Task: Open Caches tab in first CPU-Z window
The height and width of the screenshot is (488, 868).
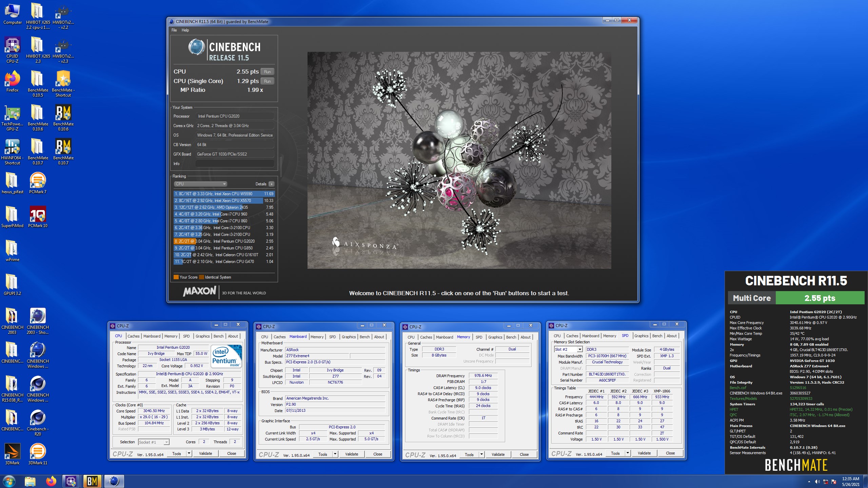Action: (133, 336)
